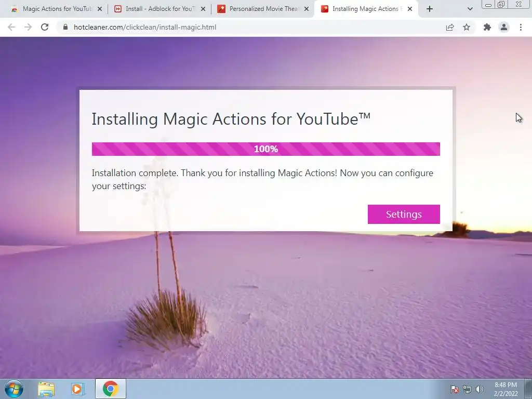The image size is (532, 399).
Task: View site security lock info
Action: [x=65, y=27]
